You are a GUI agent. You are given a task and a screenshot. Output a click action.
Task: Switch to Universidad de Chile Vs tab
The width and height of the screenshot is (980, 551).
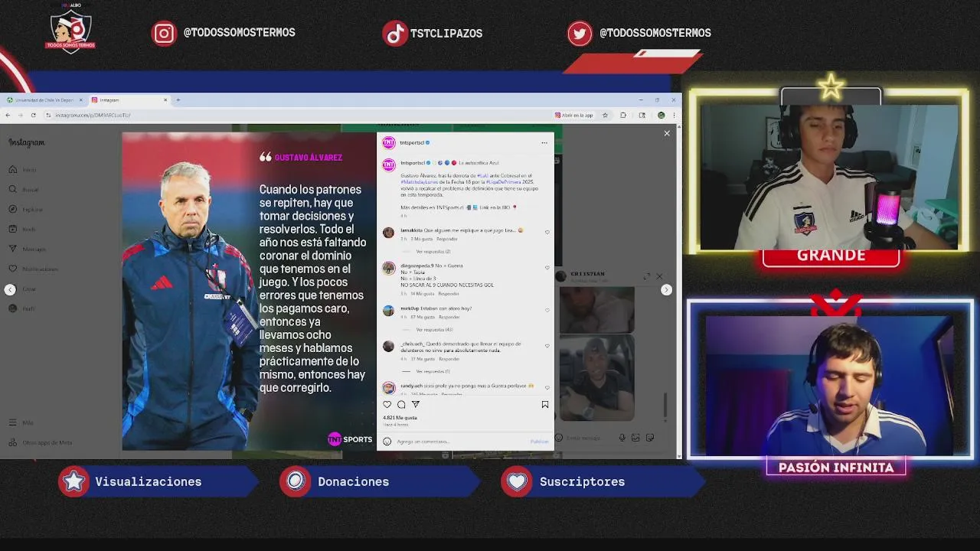click(x=44, y=99)
